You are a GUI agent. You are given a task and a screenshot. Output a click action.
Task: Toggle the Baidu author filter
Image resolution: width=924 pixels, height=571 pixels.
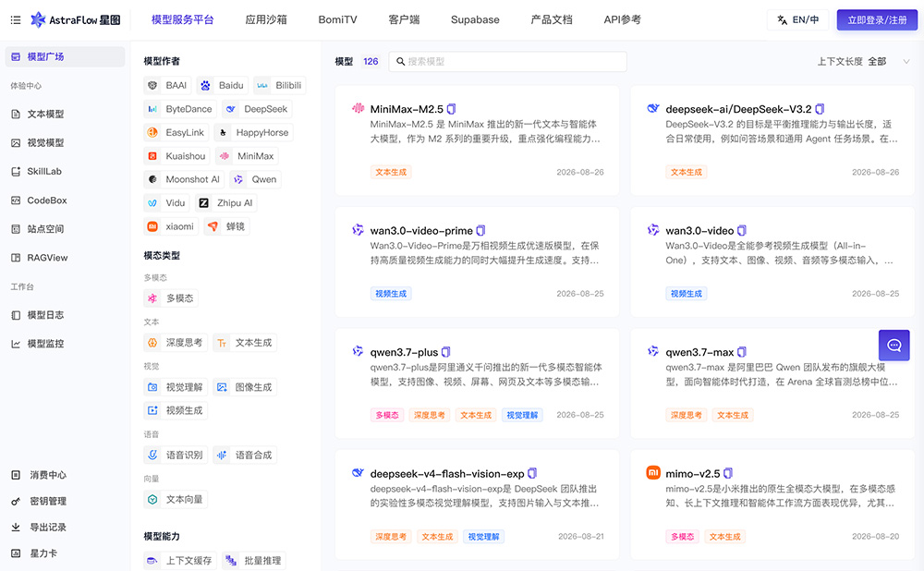coord(222,85)
